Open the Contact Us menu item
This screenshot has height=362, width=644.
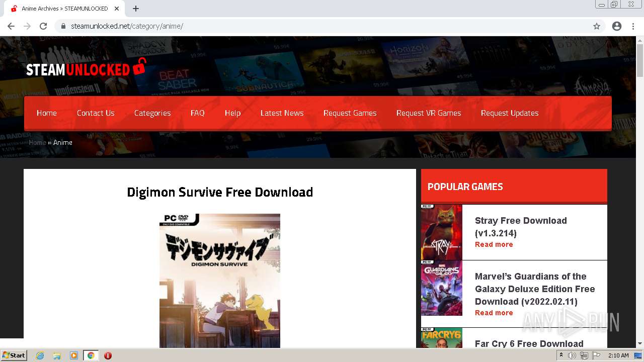pos(96,113)
